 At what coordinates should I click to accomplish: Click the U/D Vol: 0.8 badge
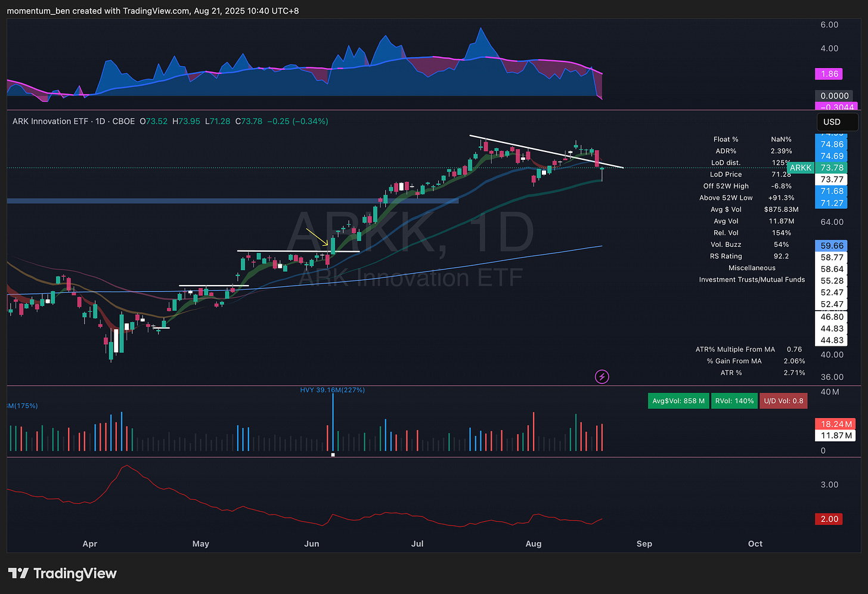click(783, 401)
